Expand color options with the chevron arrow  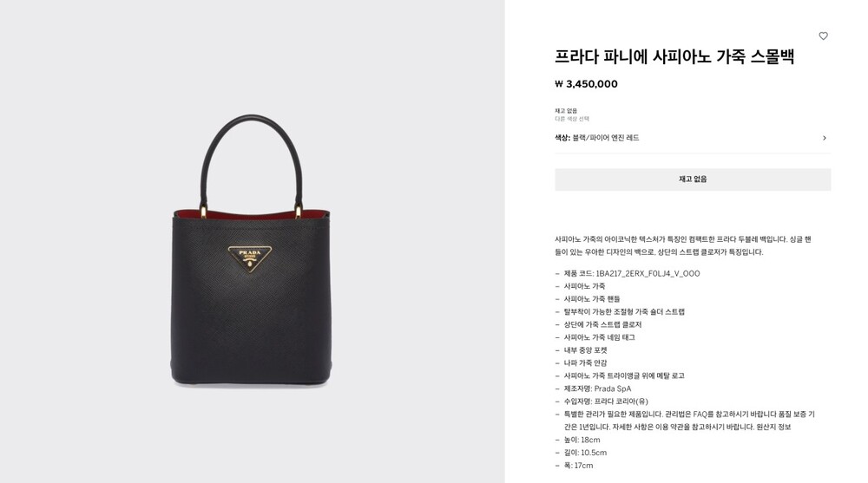(825, 138)
